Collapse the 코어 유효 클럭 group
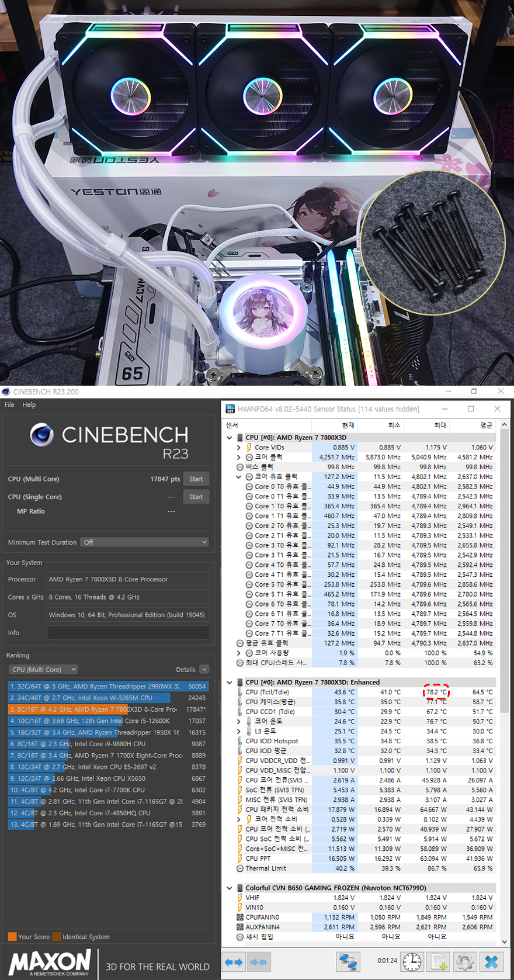The width and height of the screenshot is (514, 980). [238, 477]
